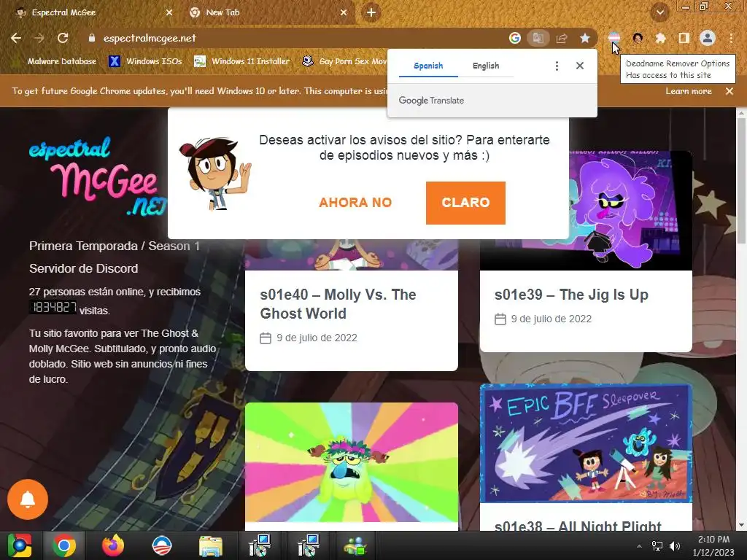Open Deadname Remover extension icon

(x=614, y=37)
